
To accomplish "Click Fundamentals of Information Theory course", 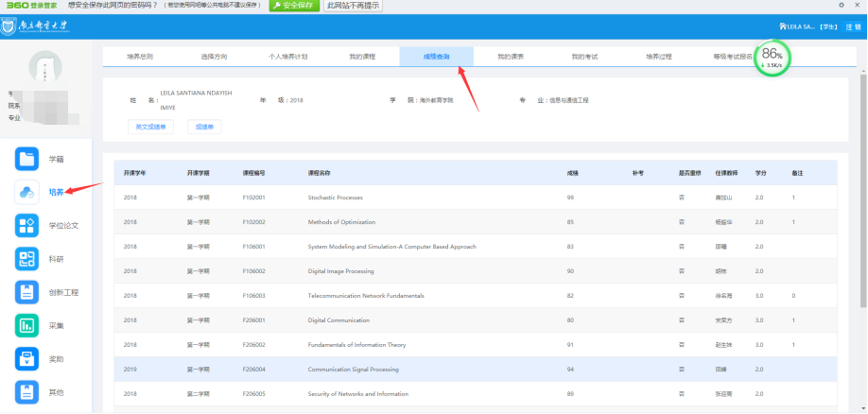I will tap(357, 345).
